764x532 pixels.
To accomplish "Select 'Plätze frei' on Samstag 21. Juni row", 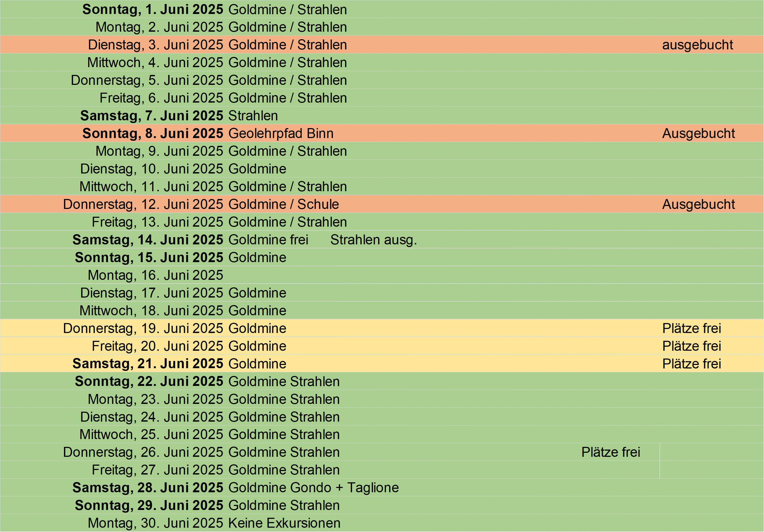I will [x=691, y=364].
